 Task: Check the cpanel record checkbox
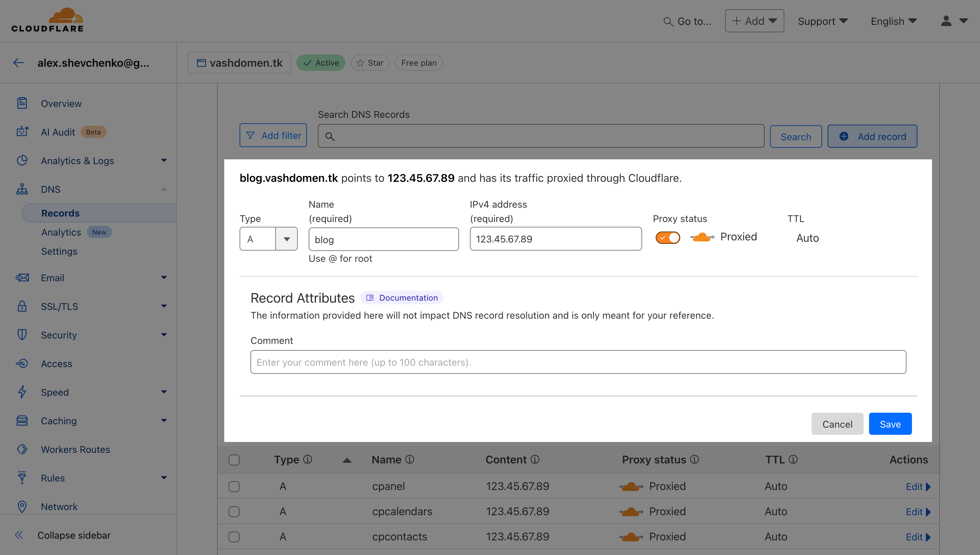click(x=234, y=486)
